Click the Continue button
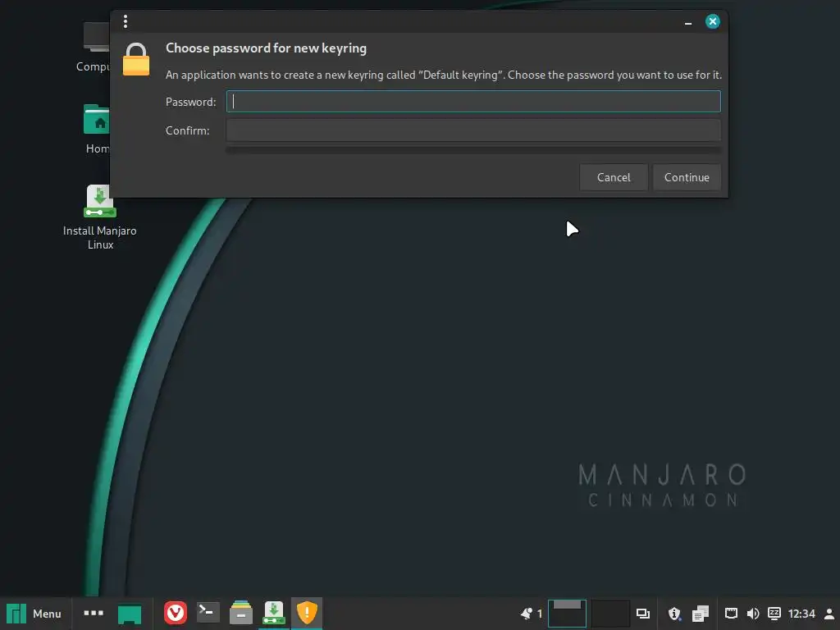The image size is (840, 630). (687, 177)
